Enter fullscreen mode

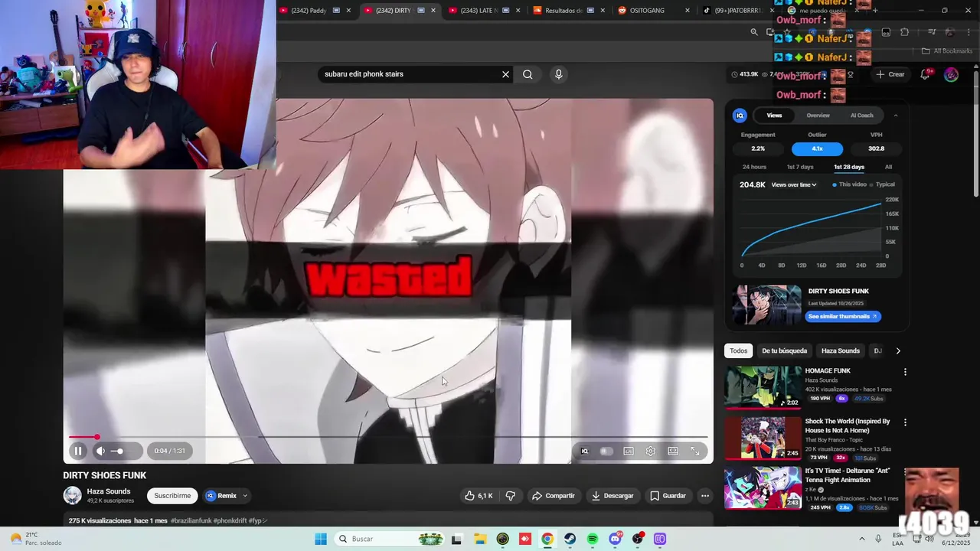(695, 452)
